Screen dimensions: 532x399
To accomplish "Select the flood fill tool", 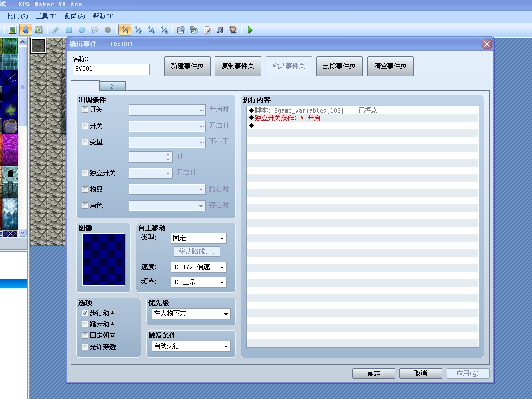I will (95, 30).
